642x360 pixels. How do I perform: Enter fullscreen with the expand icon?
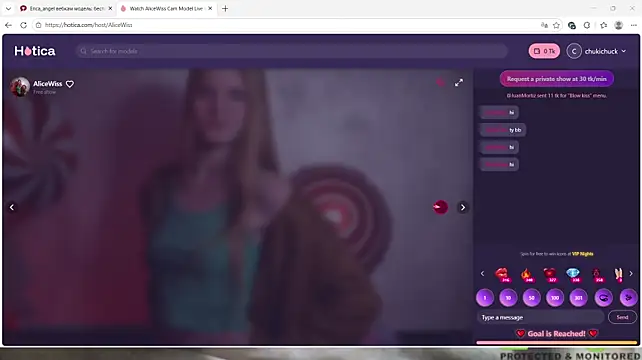pos(459,83)
